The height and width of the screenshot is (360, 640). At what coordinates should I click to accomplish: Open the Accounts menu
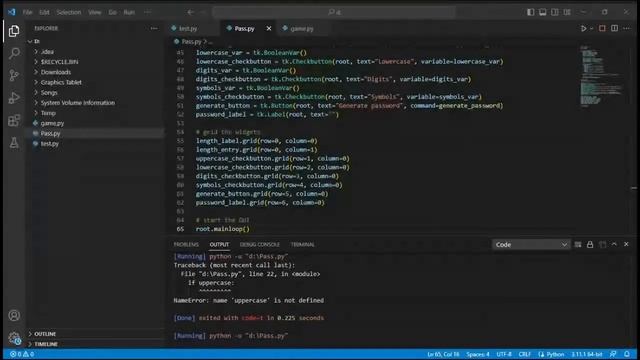[x=14, y=316]
